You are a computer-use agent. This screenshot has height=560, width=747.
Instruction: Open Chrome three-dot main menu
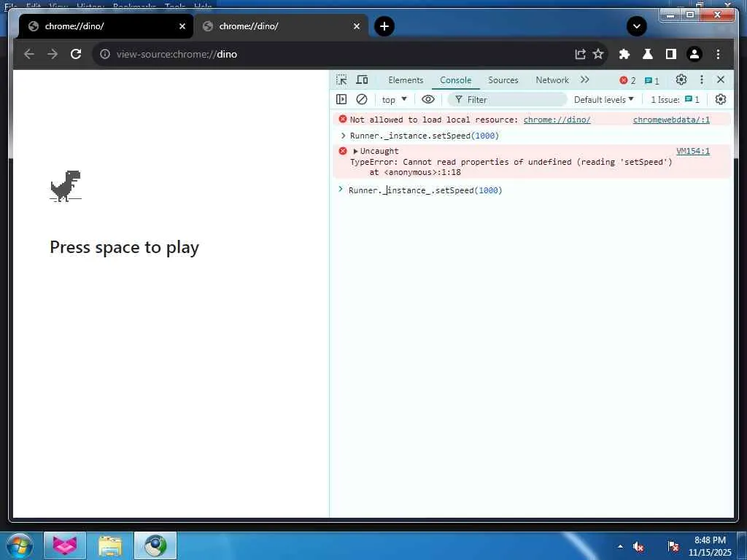(718, 54)
